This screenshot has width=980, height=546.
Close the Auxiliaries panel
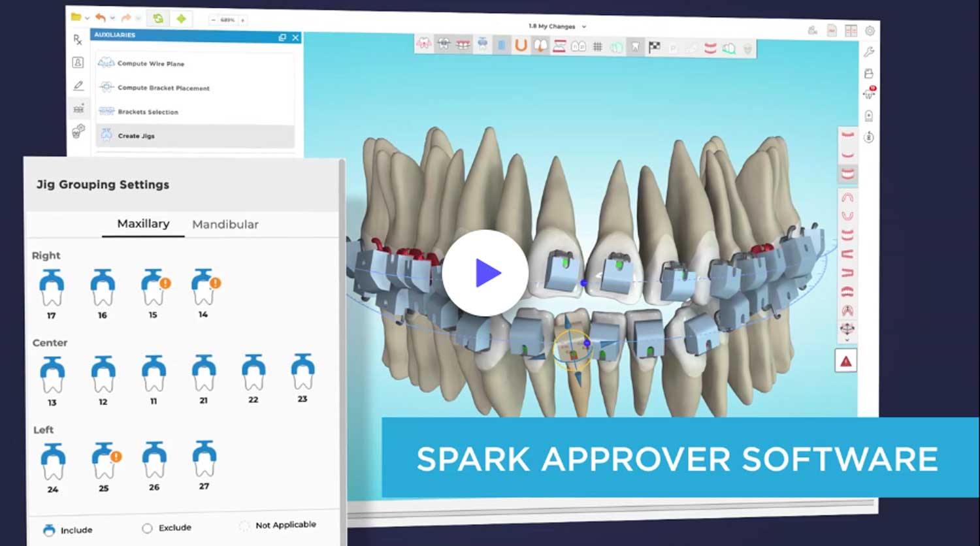coord(295,38)
